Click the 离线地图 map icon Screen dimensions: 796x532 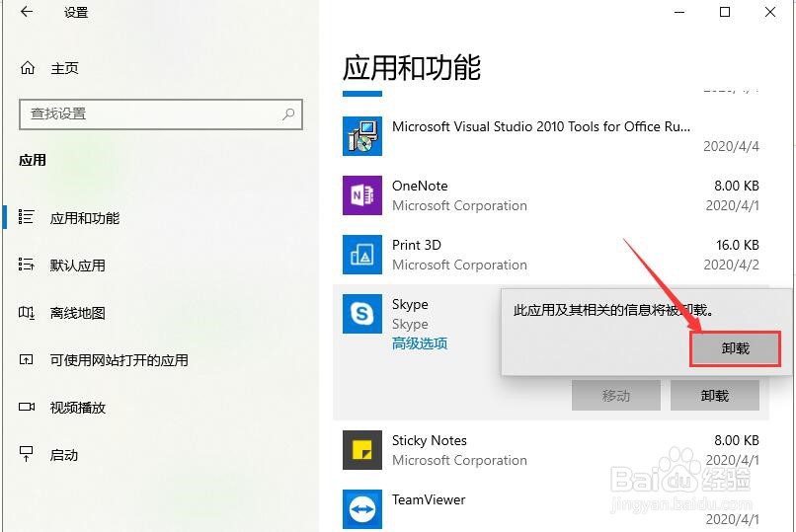[26, 313]
